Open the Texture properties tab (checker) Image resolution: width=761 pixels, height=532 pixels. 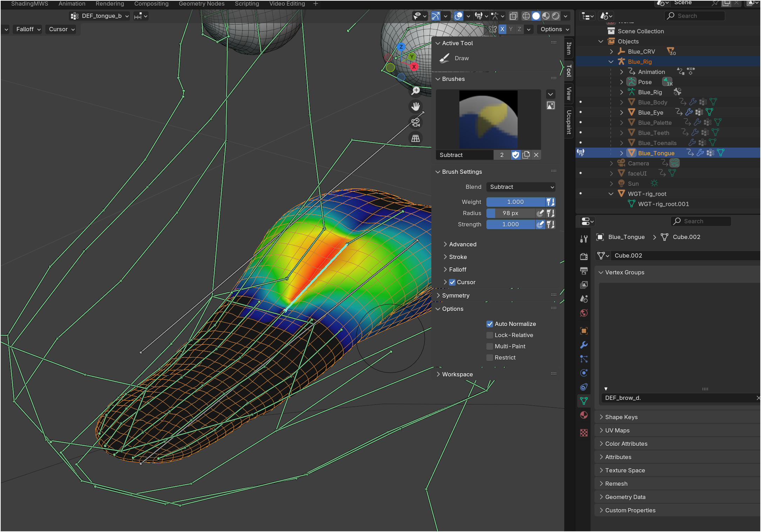584,433
